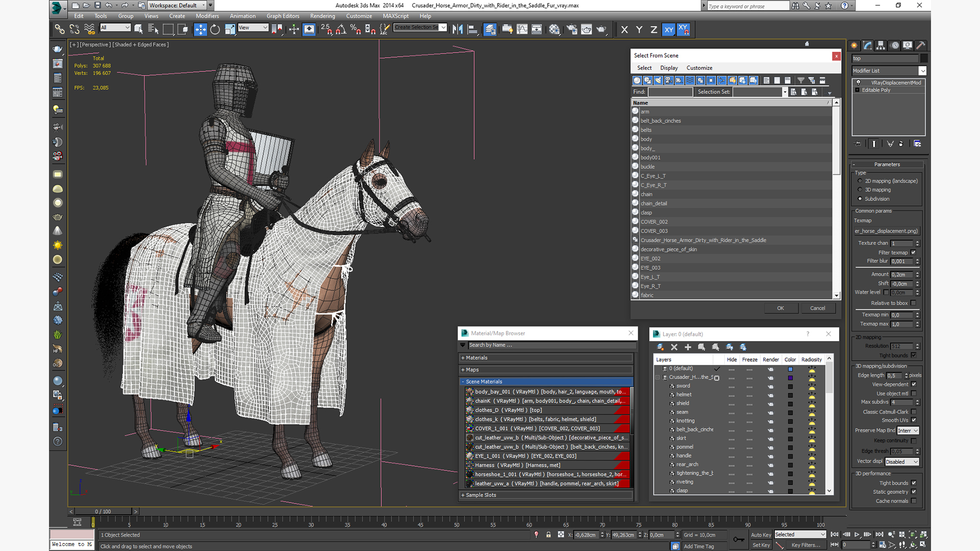Restrict movement to the Z axis
Image resolution: width=980 pixels, height=551 pixels.
[654, 30]
